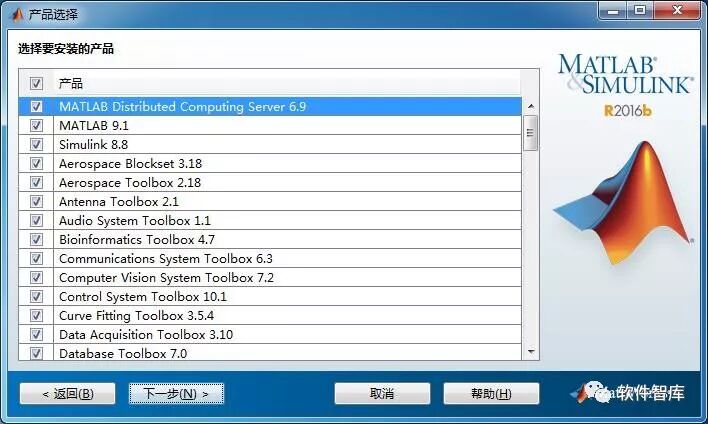The image size is (708, 424).
Task: Proceed with the 下一步(N) button
Action: click(x=176, y=394)
